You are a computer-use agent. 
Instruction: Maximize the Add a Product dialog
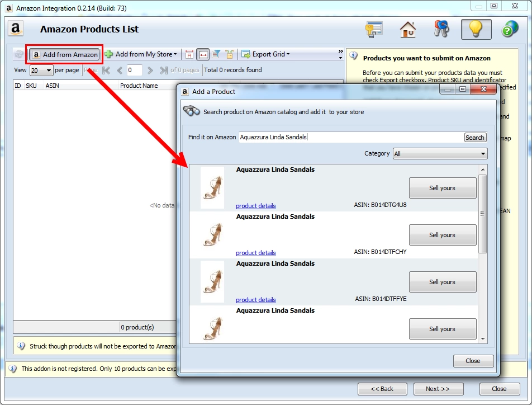tap(463, 90)
